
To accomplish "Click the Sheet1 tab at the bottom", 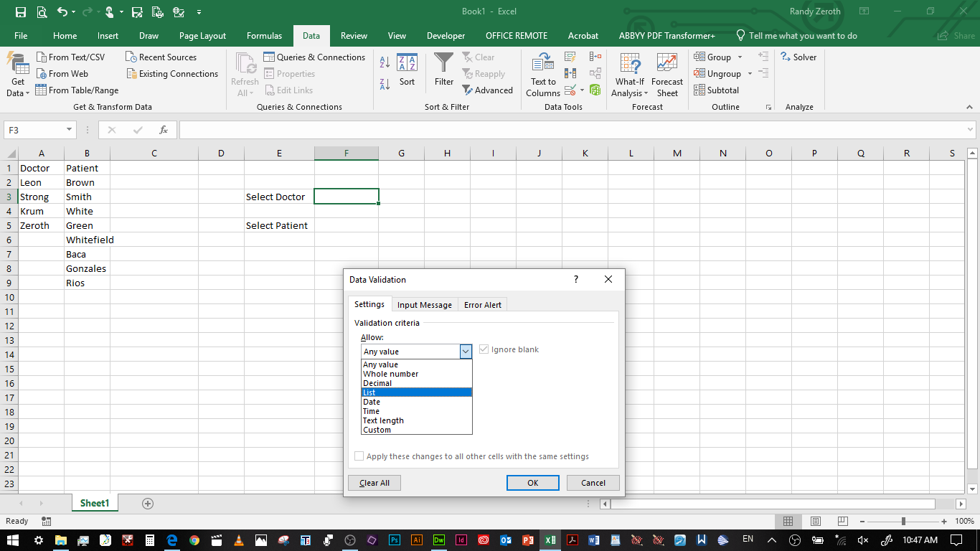I will click(x=94, y=503).
